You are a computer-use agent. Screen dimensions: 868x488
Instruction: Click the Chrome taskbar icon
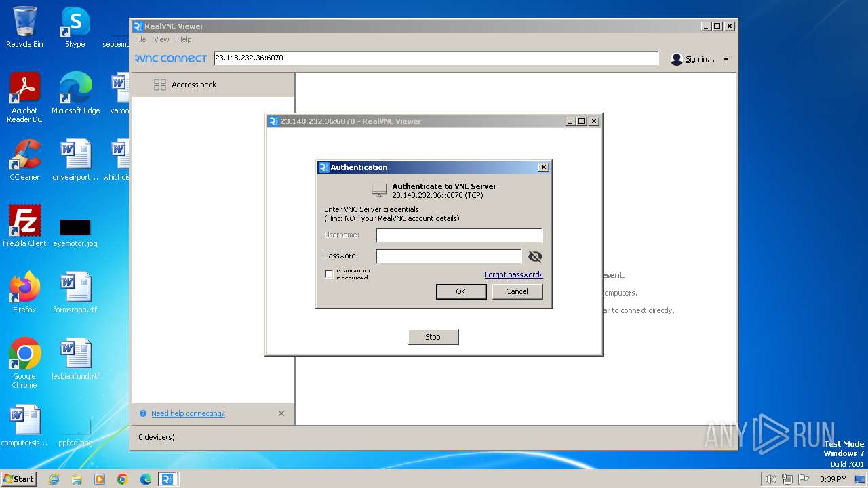[x=123, y=479]
